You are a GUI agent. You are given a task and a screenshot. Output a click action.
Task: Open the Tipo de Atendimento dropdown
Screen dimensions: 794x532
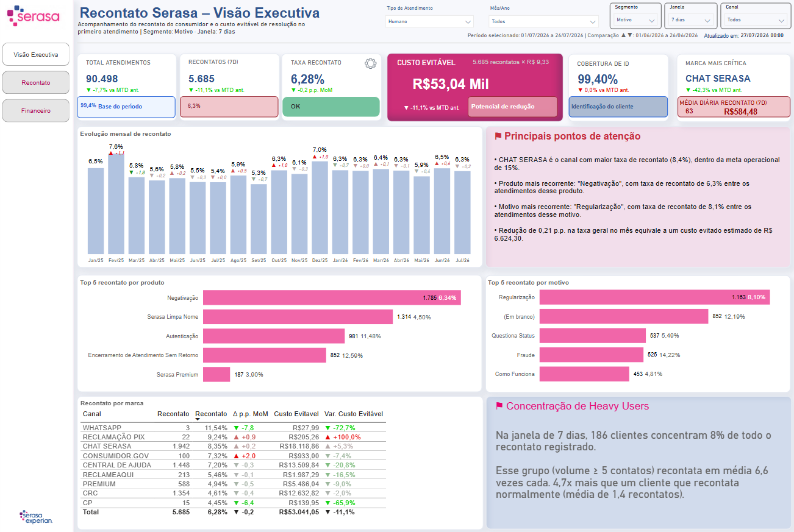click(x=430, y=21)
